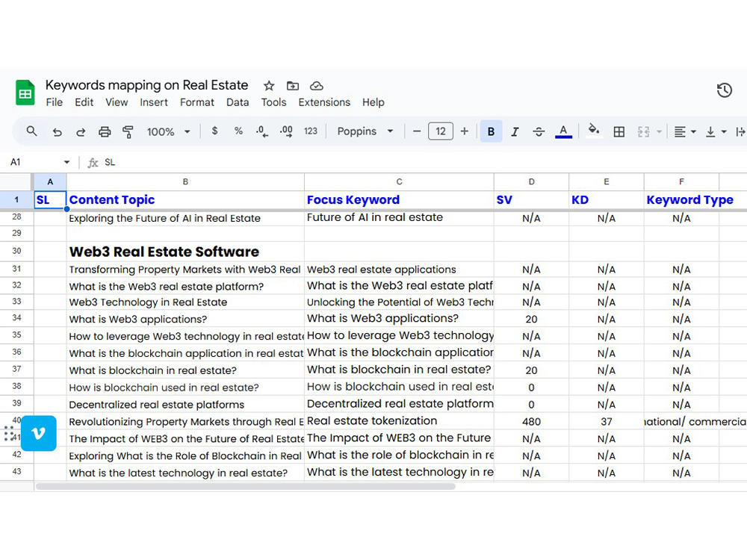The image size is (747, 560).
Task: Check the cloud save status icon
Action: [x=317, y=86]
